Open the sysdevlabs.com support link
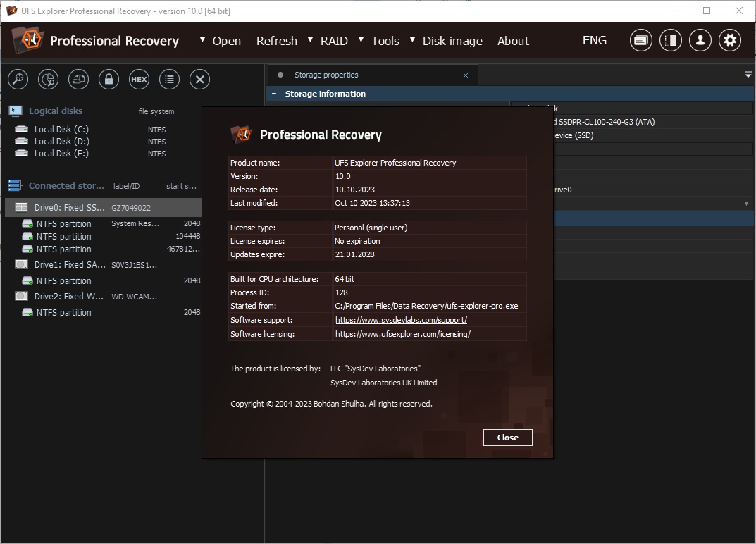The image size is (756, 544). (x=401, y=320)
